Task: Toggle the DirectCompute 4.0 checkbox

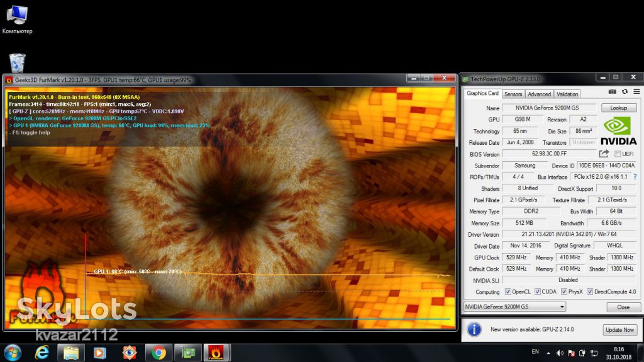Action: coord(590,291)
